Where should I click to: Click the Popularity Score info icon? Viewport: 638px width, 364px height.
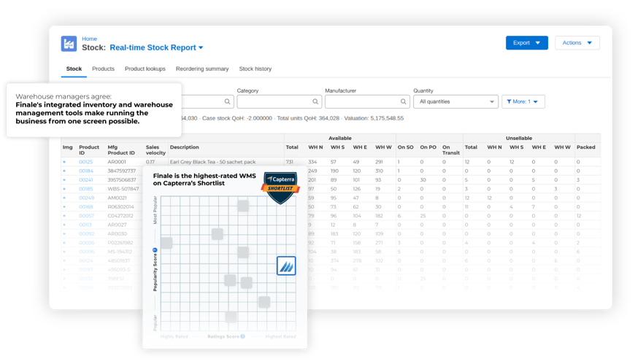point(155,250)
